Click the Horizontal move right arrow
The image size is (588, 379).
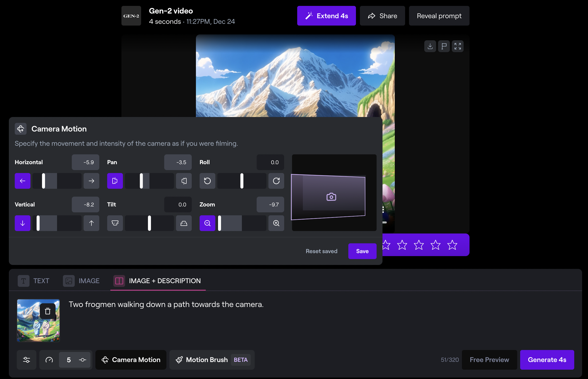click(91, 181)
